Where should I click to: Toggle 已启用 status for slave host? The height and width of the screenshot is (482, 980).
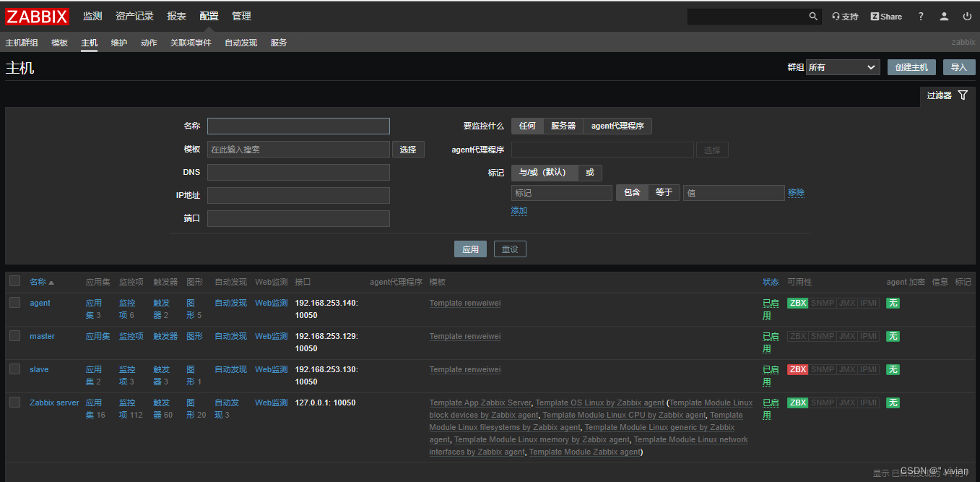(771, 376)
